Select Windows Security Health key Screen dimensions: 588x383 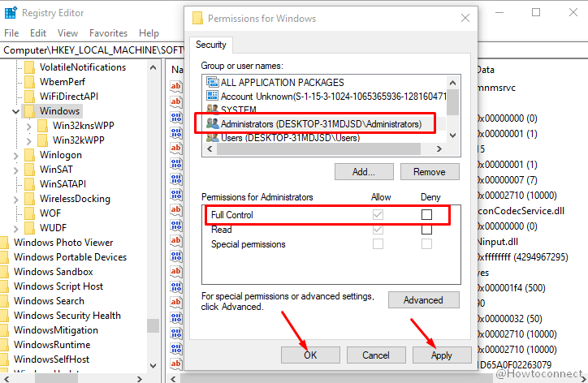pyautogui.click(x=67, y=316)
